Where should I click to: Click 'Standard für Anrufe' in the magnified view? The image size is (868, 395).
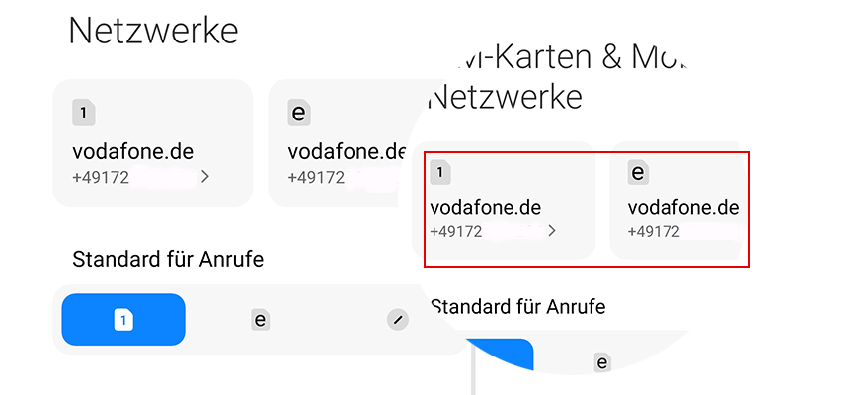coord(518,306)
